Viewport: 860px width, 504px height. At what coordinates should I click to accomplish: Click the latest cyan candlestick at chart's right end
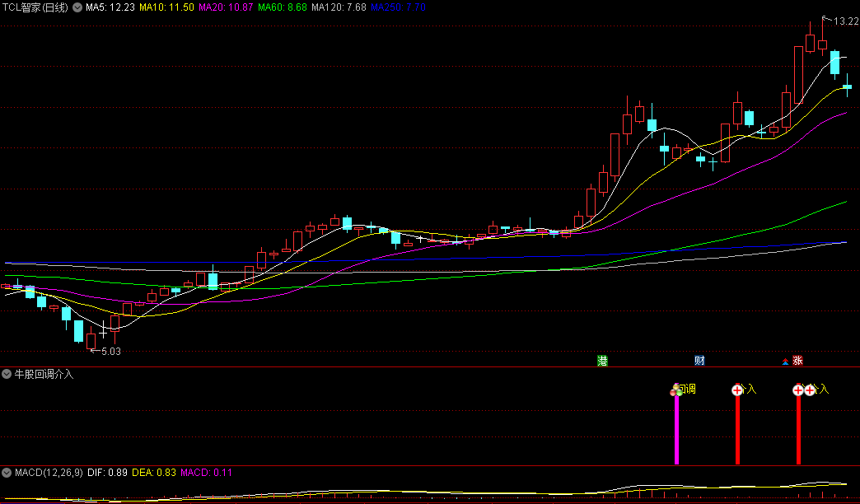[848, 86]
